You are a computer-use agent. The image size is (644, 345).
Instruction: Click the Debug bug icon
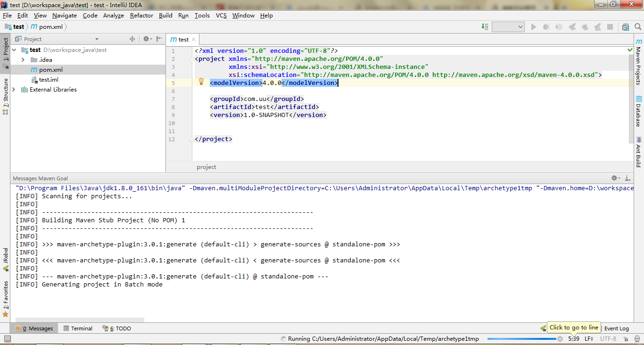[x=546, y=27]
